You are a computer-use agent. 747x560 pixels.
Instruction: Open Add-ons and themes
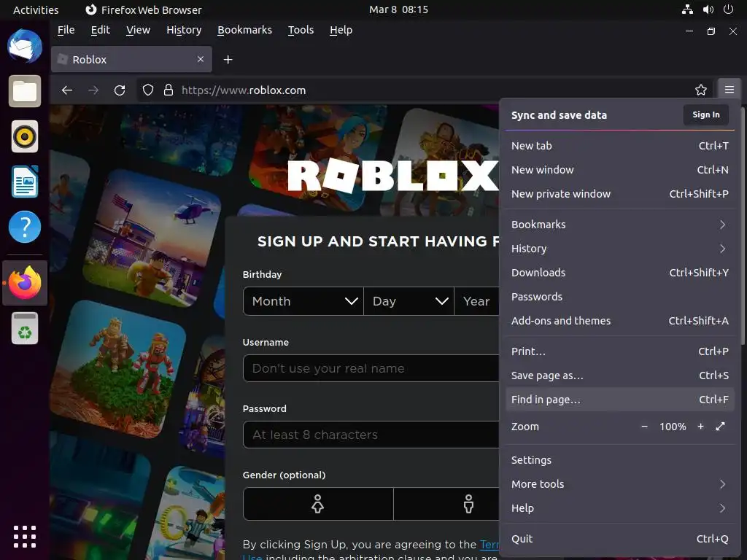coord(619,321)
